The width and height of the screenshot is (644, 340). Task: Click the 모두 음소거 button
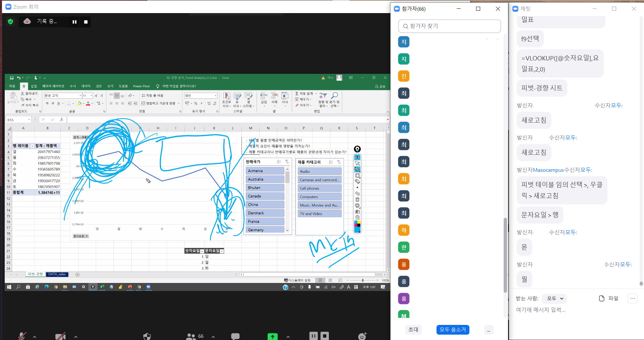pyautogui.click(x=453, y=330)
